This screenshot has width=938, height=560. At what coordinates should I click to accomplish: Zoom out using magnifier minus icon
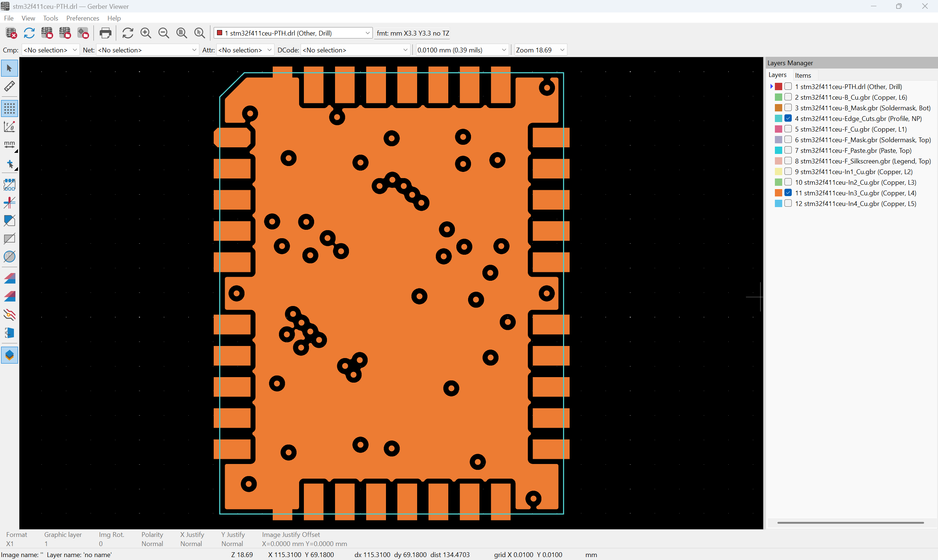(x=164, y=33)
